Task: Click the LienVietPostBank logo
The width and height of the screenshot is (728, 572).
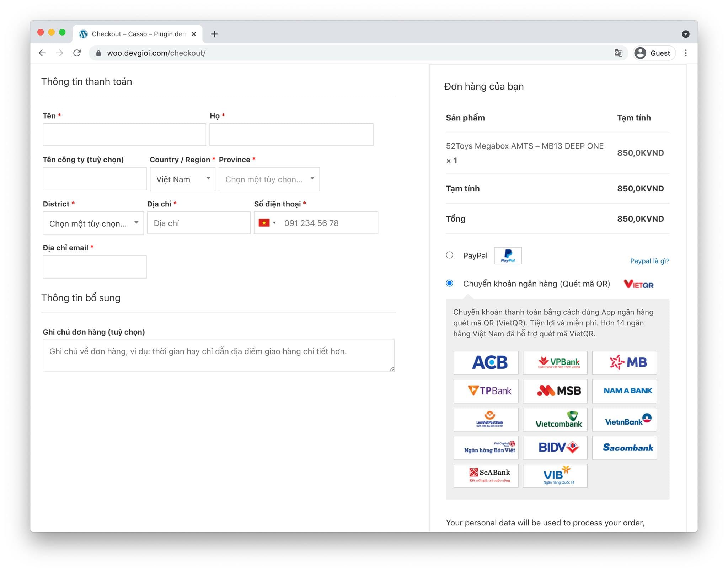Action: pos(486,419)
